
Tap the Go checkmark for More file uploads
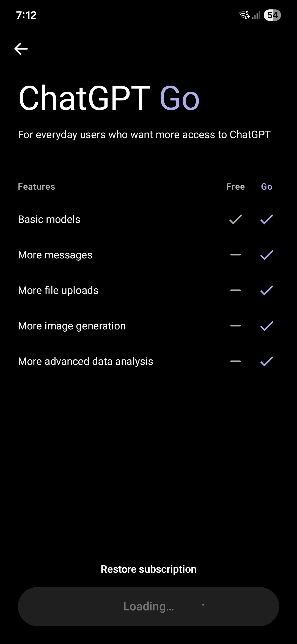[x=266, y=290]
